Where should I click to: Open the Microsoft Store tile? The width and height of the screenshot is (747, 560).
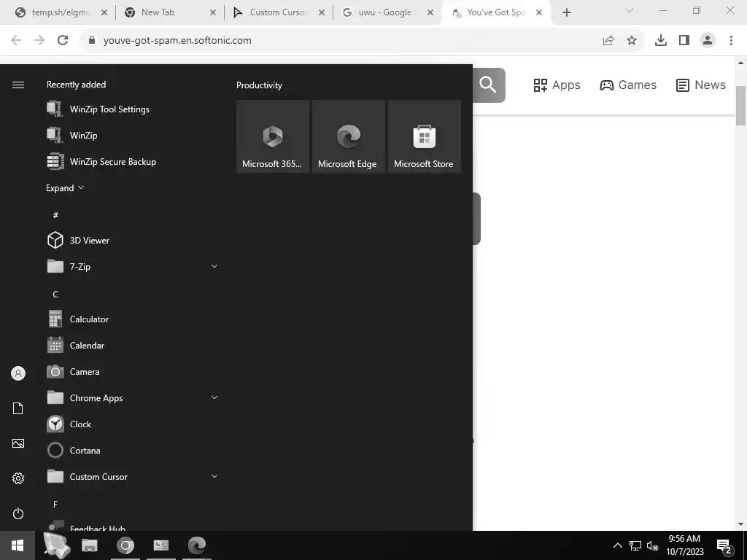click(x=424, y=136)
